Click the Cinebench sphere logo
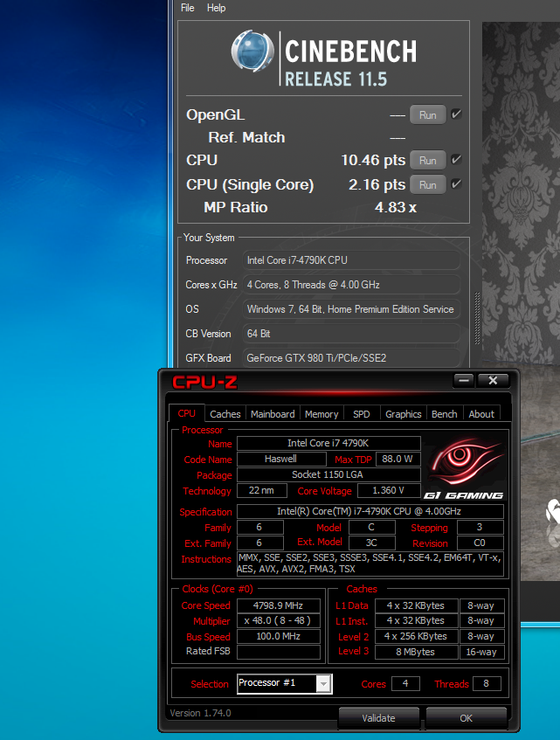 252,51
